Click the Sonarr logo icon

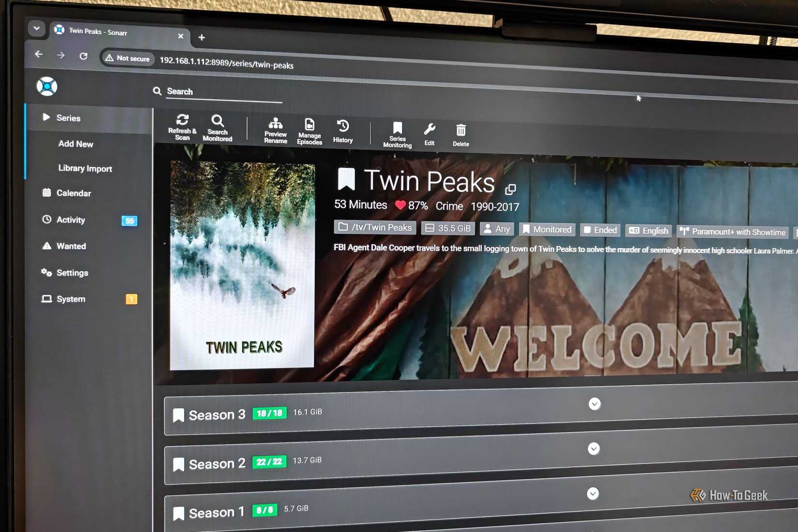pyautogui.click(x=47, y=87)
